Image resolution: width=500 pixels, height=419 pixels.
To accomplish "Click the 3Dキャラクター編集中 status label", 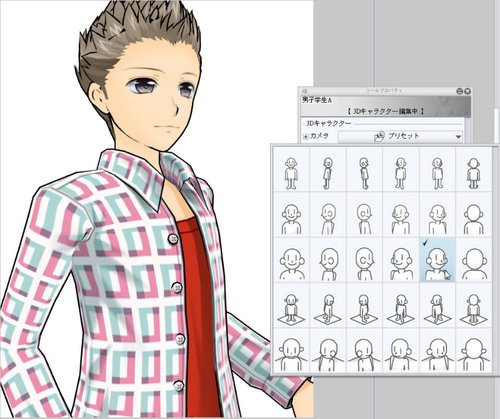I will point(385,111).
